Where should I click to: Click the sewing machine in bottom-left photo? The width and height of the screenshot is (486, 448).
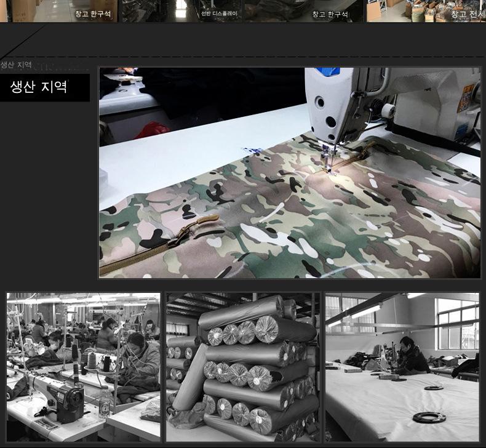pyautogui.click(x=63, y=401)
